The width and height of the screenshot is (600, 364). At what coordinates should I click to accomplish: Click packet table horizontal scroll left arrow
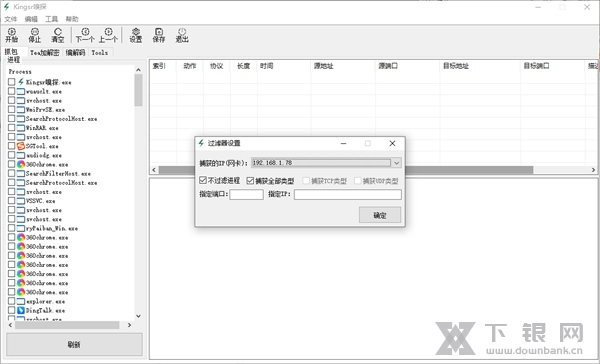click(154, 170)
